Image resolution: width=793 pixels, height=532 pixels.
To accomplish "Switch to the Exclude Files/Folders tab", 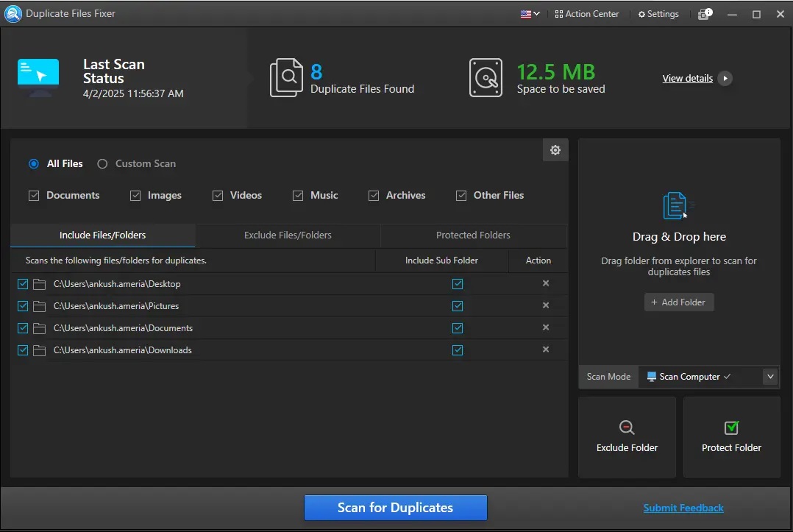I will click(288, 235).
